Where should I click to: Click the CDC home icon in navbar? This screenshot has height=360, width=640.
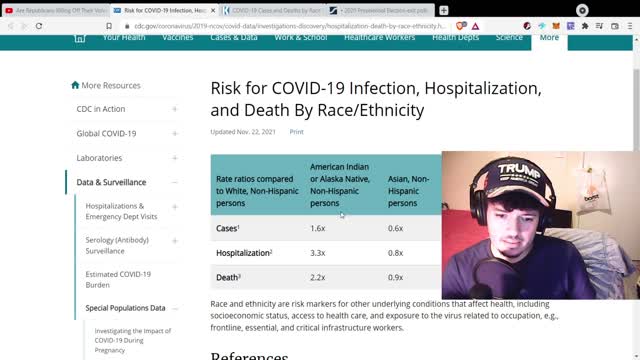coord(80,38)
